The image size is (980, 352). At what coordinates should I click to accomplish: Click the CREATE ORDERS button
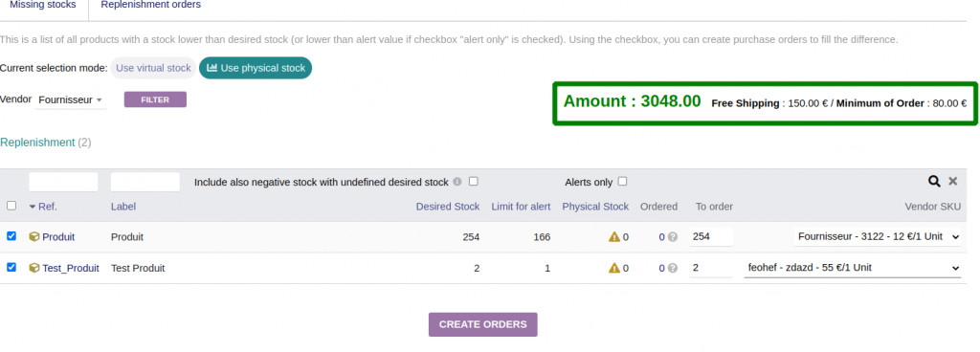(482, 324)
